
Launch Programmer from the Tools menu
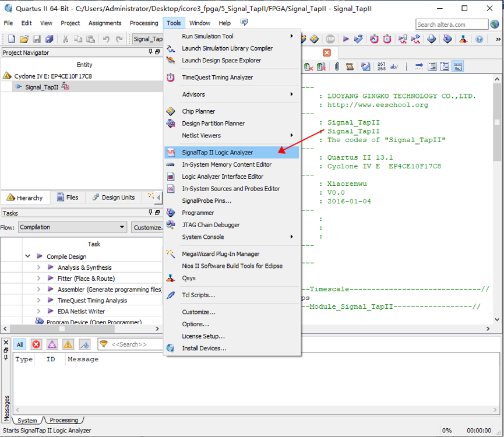(x=198, y=213)
